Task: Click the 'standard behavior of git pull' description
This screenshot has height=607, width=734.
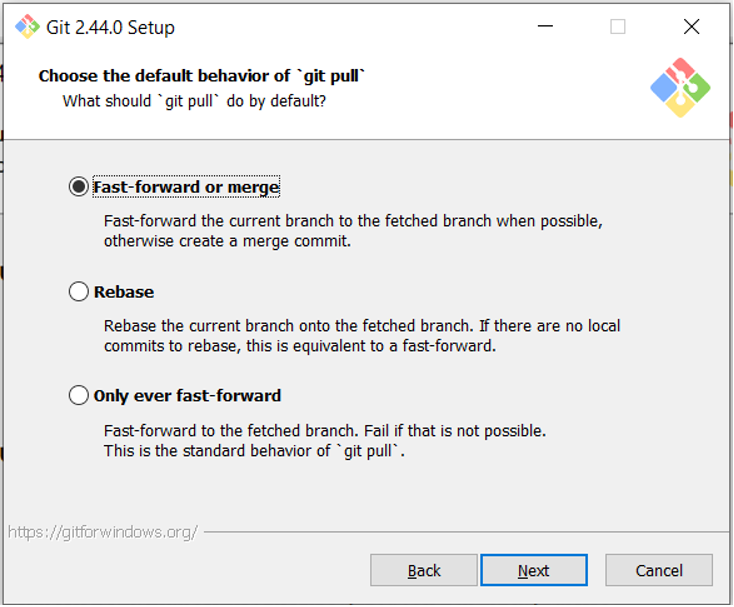Action: pyautogui.click(x=254, y=451)
